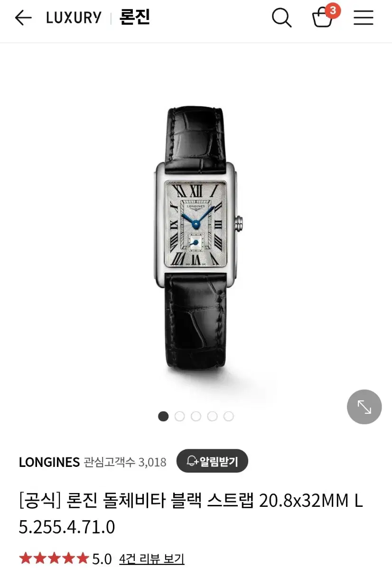Open the shopping basket with 3 items
The width and height of the screenshot is (392, 570).
coord(323,18)
